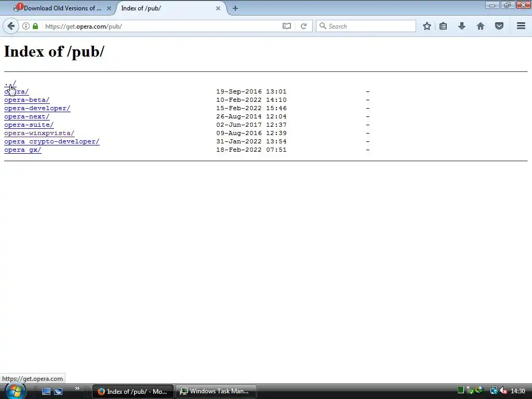
Task: Save page to Pocket icon
Action: (x=499, y=26)
